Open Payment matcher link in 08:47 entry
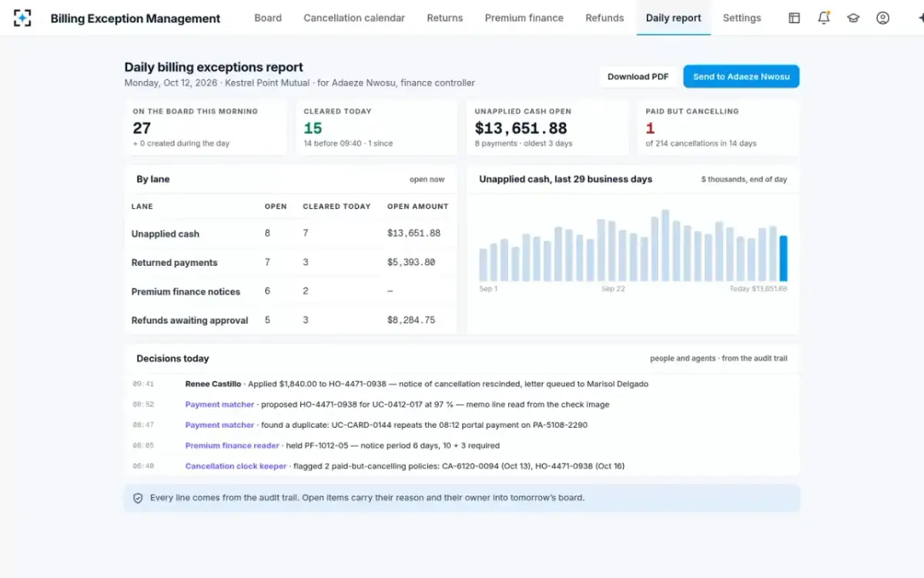The image size is (924, 578). [219, 425]
